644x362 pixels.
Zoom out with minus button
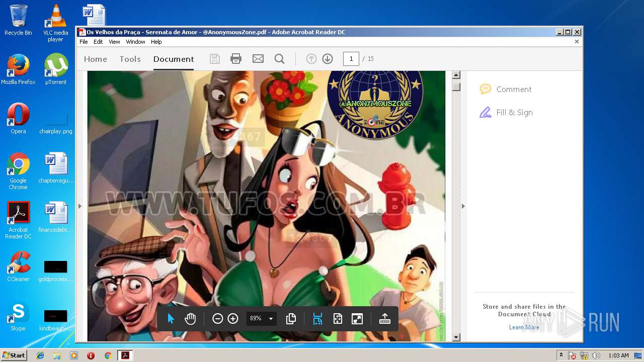click(x=217, y=319)
